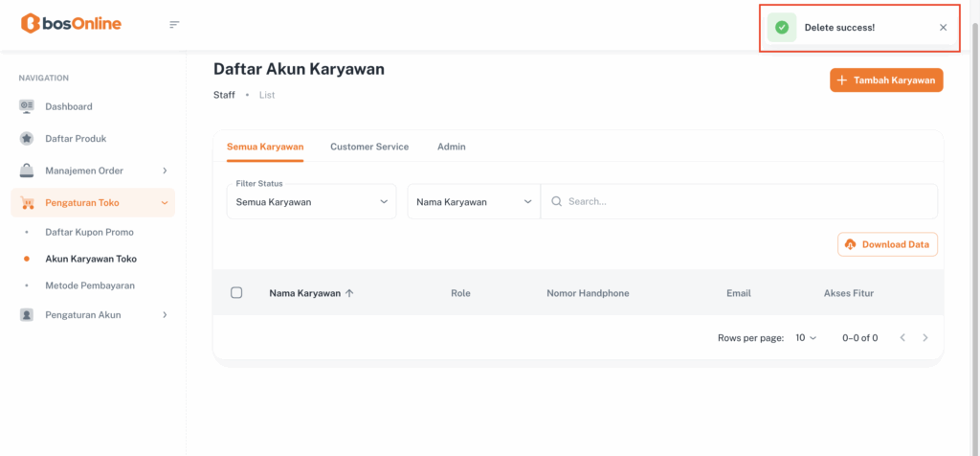980x456 pixels.
Task: Click the Pengaturan Akun profile icon
Action: pyautogui.click(x=27, y=314)
